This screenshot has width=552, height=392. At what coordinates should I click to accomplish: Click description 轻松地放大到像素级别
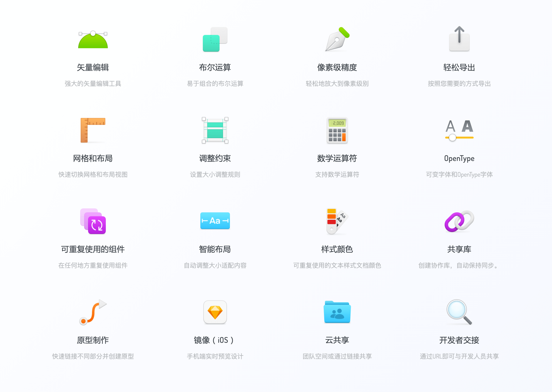tap(337, 83)
